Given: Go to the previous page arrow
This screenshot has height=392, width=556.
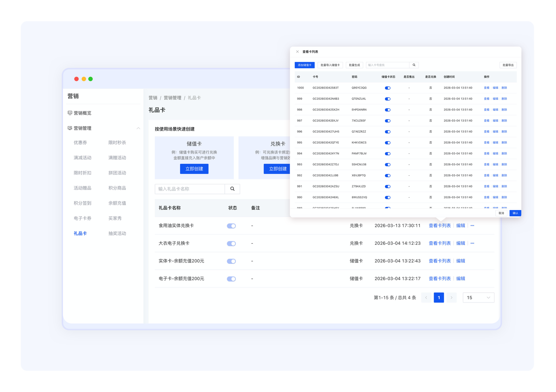Looking at the screenshot, I should [426, 298].
